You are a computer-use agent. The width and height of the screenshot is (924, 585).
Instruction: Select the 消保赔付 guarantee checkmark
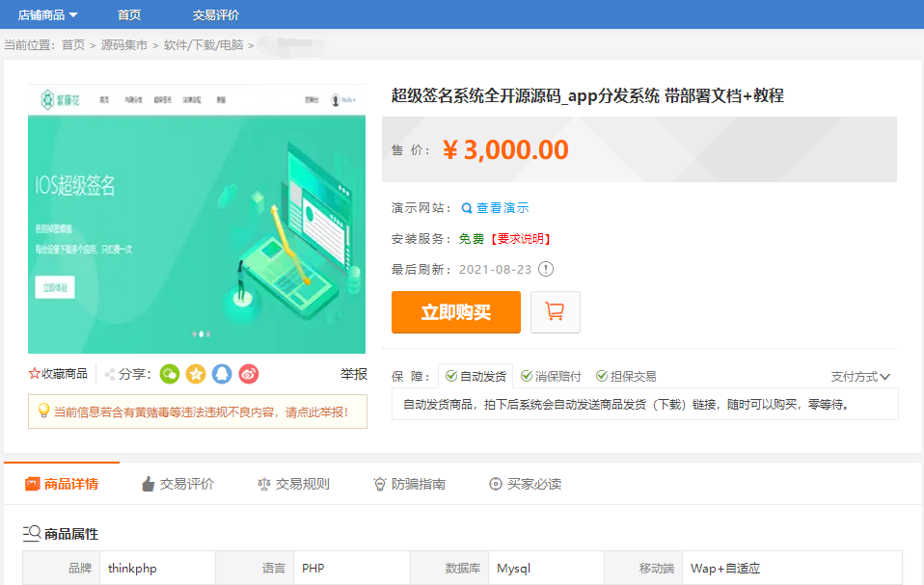click(527, 376)
